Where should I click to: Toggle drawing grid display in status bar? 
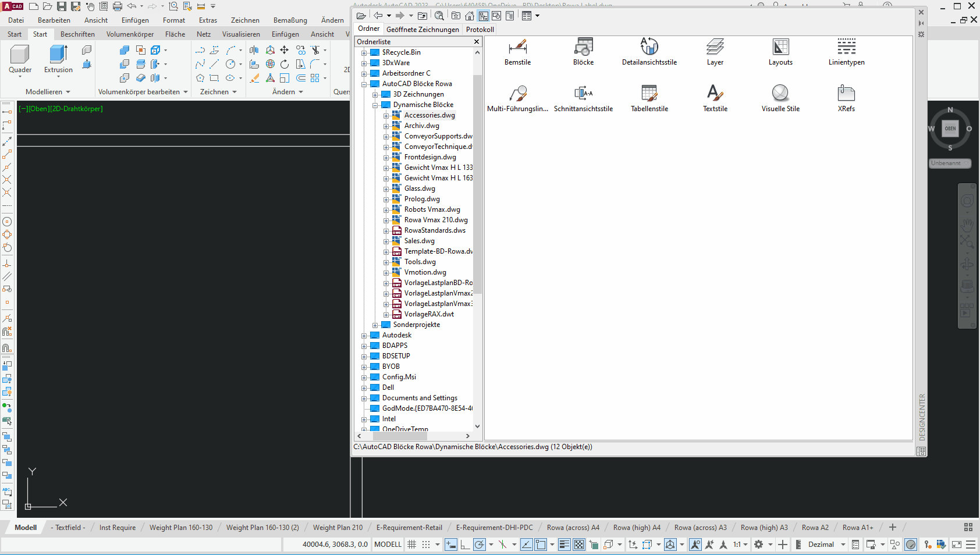[x=412, y=545]
